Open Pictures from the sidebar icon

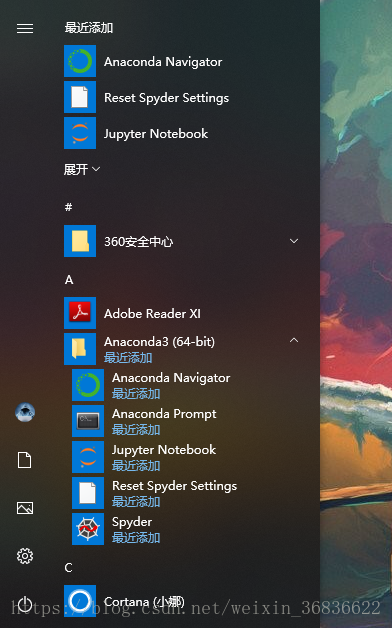click(x=25, y=508)
